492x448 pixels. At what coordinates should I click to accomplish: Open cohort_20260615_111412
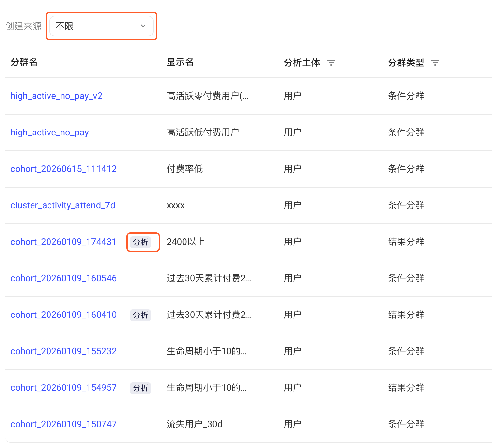[x=63, y=169]
